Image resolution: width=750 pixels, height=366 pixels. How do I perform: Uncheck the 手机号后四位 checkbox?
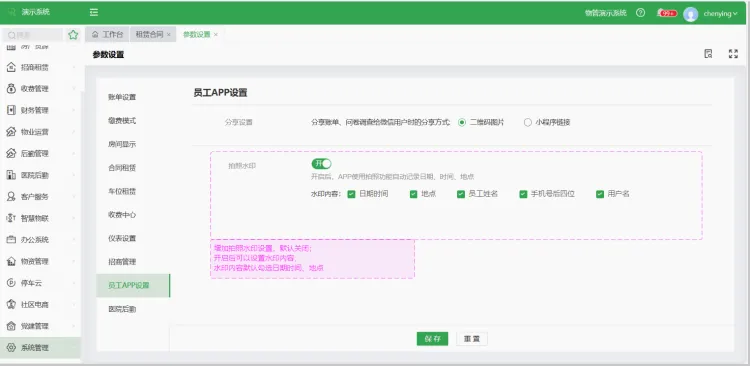tap(523, 194)
